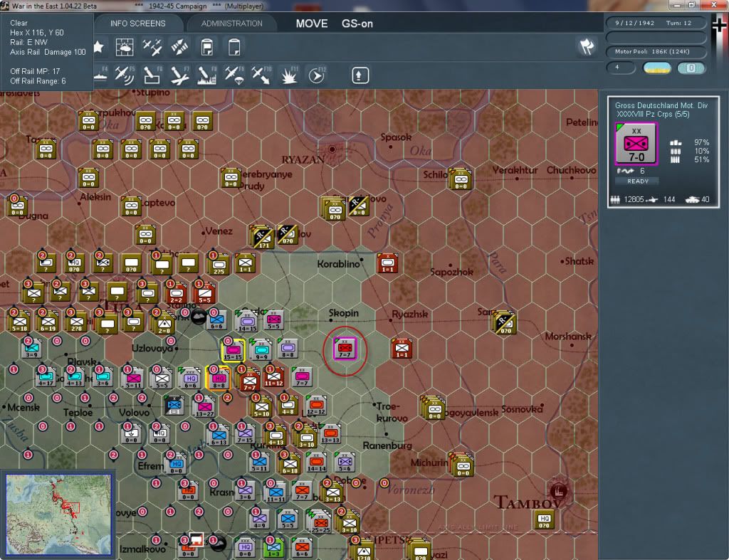
Task: Click the blue and yellow weather button
Action: (x=657, y=68)
